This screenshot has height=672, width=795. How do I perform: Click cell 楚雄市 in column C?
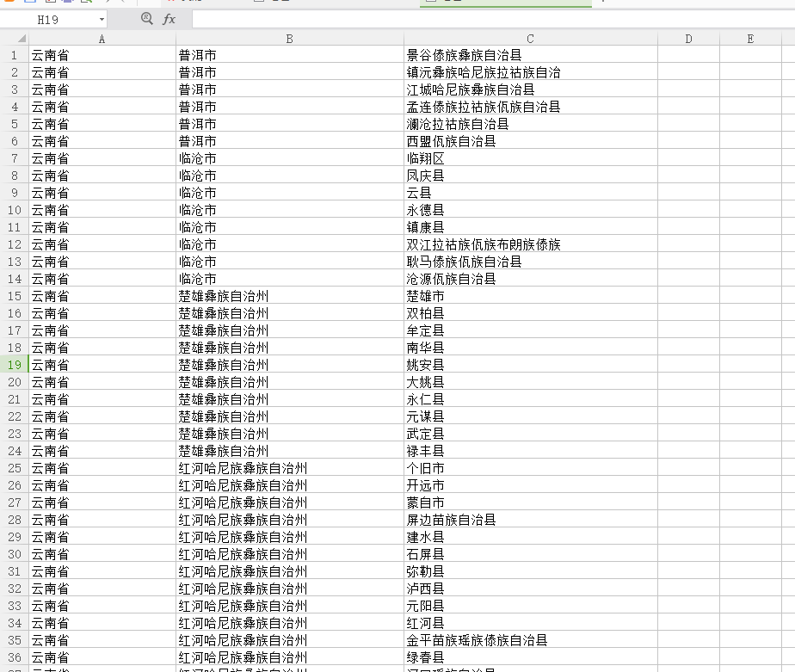pyautogui.click(x=530, y=296)
